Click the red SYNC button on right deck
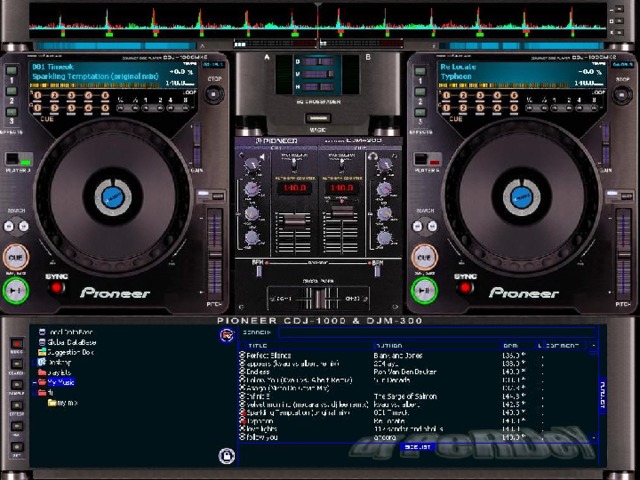Screen dimensions: 640x480 click(466, 288)
